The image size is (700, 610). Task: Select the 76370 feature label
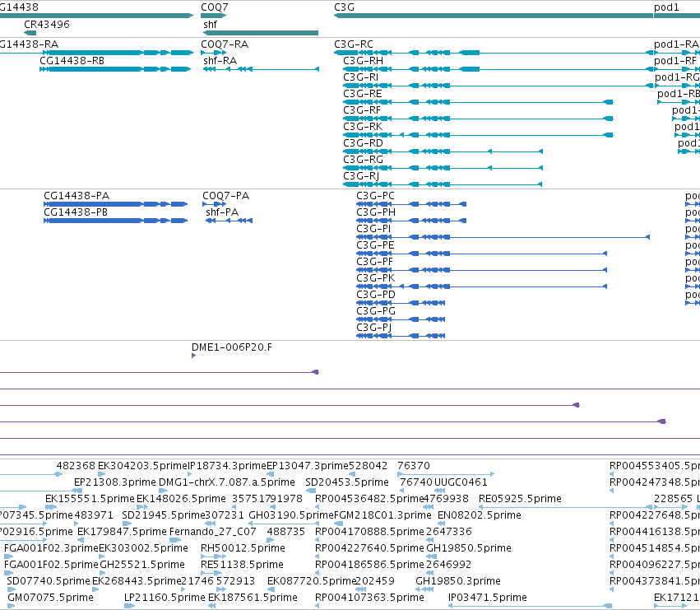414,466
